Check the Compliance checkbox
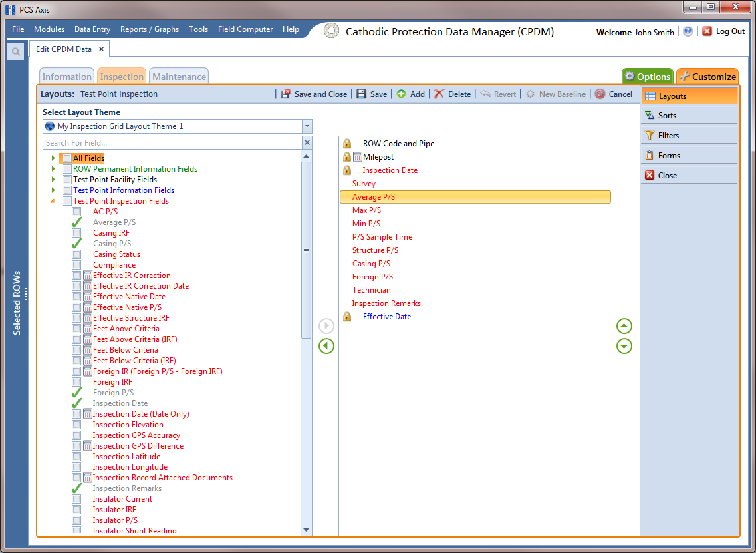This screenshot has width=756, height=553. [76, 264]
